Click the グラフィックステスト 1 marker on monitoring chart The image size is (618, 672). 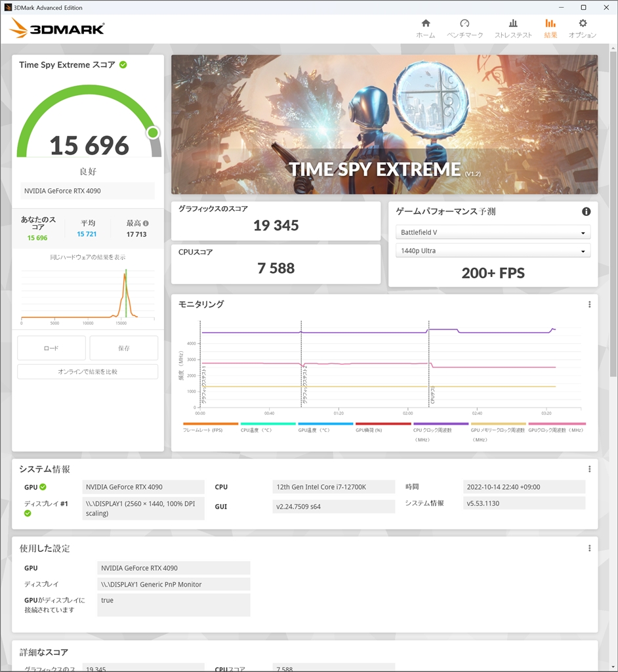click(204, 385)
